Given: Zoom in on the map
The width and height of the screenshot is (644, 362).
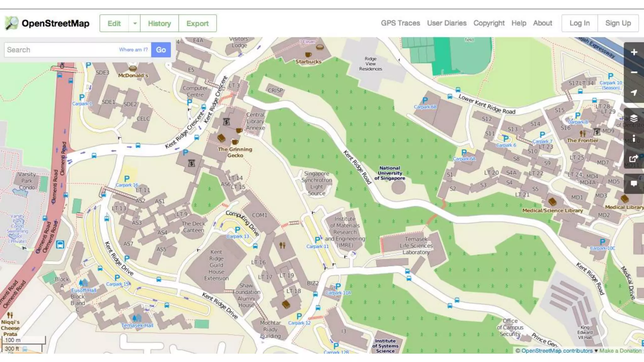Looking at the screenshot, I should click(634, 52).
